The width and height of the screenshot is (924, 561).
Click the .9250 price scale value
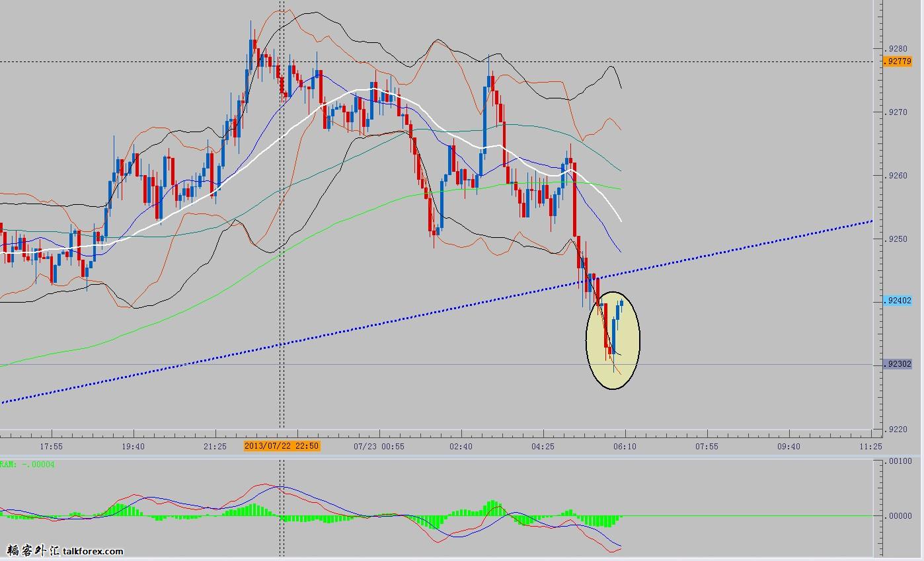(897, 239)
